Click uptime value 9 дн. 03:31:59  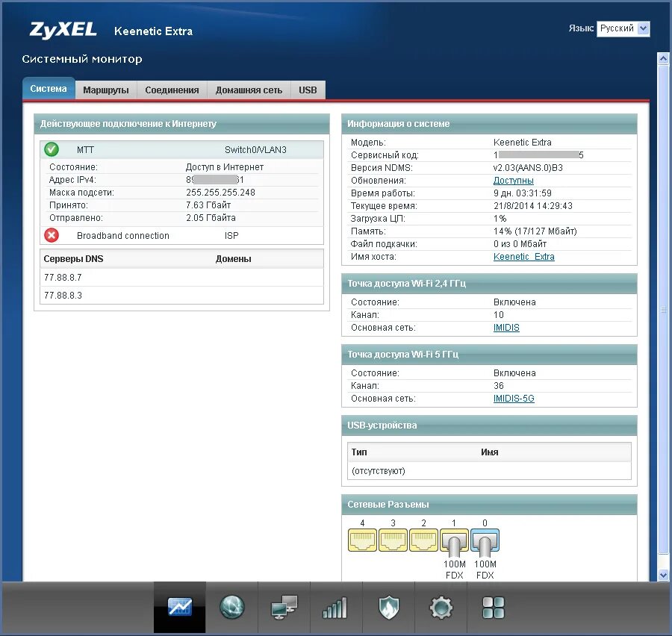pos(523,193)
